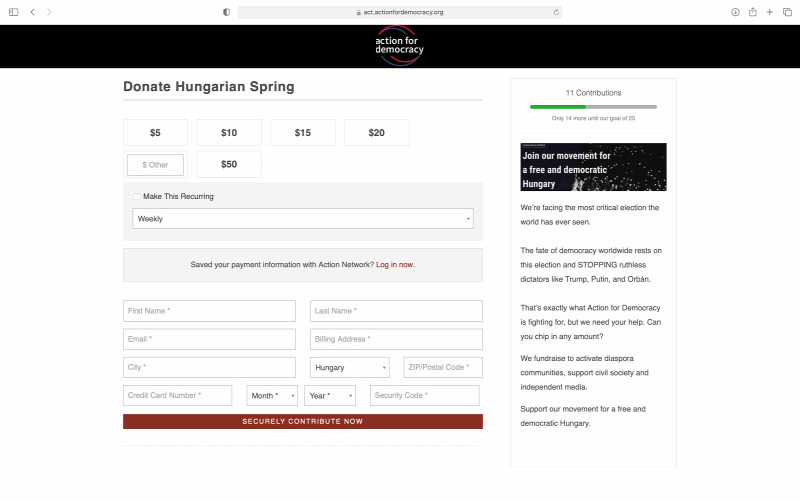Go forward with the browser forward arrow
Image resolution: width=800 pixels, height=501 pixels.
click(x=49, y=12)
